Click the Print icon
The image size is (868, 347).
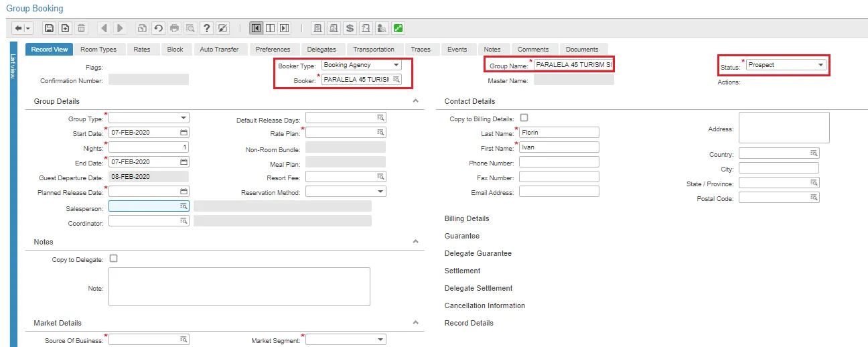(175, 28)
